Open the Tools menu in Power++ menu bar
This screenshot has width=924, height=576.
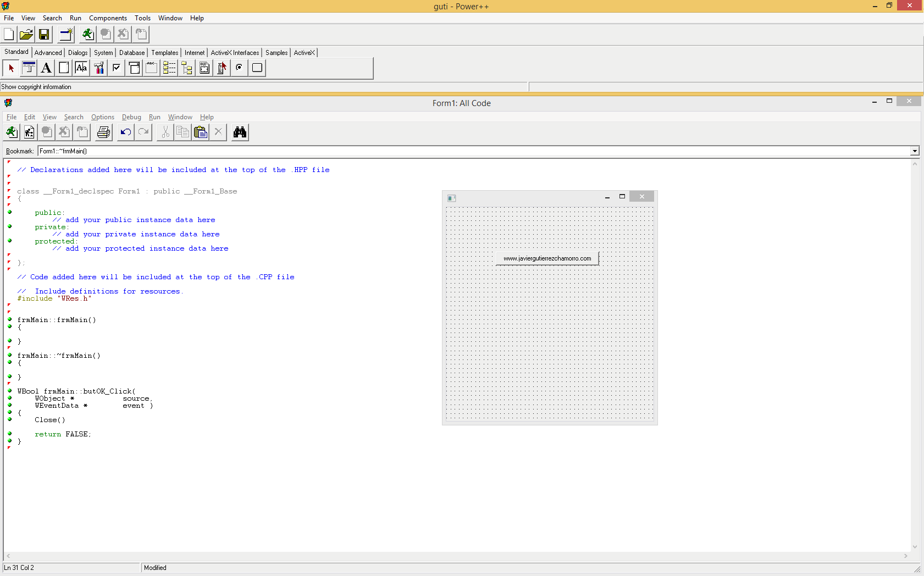[x=142, y=18]
